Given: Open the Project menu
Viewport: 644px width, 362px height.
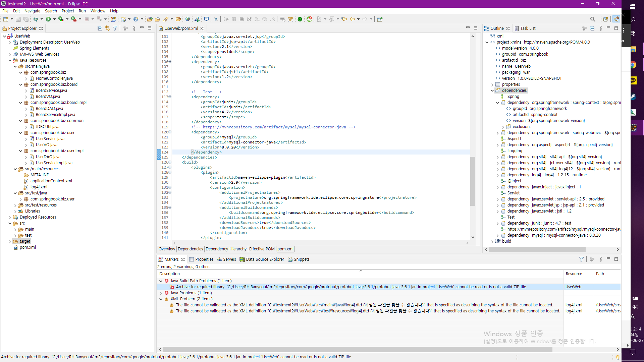Looking at the screenshot, I should coord(68,11).
